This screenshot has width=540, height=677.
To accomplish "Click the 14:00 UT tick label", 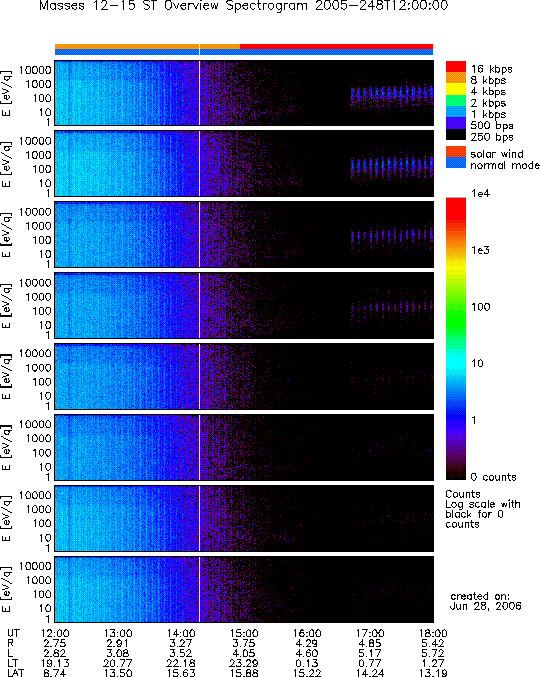I will pyautogui.click(x=181, y=633).
